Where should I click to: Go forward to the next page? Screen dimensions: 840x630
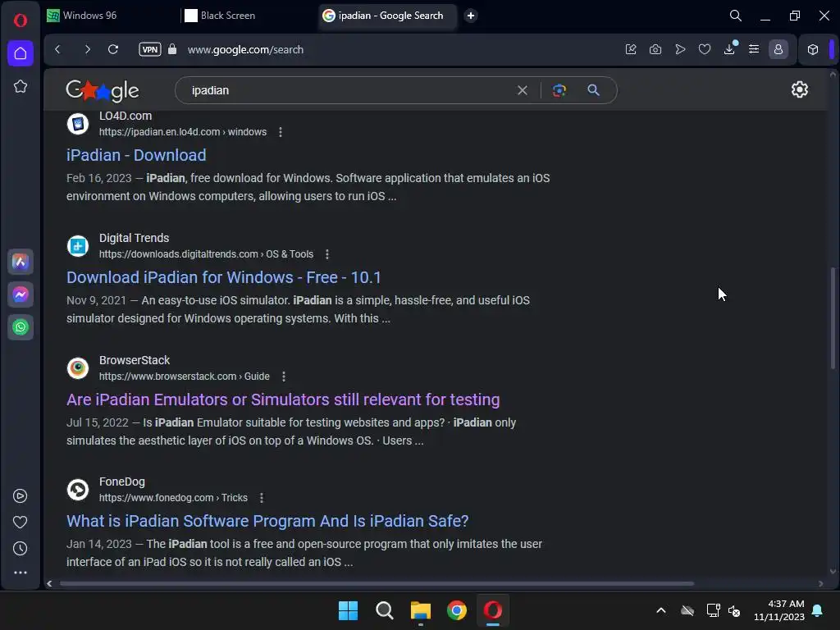click(87, 49)
